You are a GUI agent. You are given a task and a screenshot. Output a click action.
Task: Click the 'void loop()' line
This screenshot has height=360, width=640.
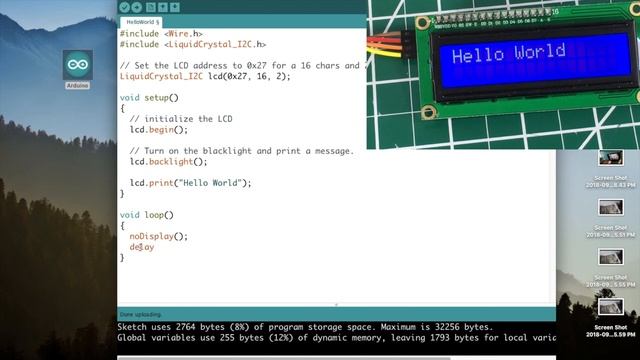(147, 215)
